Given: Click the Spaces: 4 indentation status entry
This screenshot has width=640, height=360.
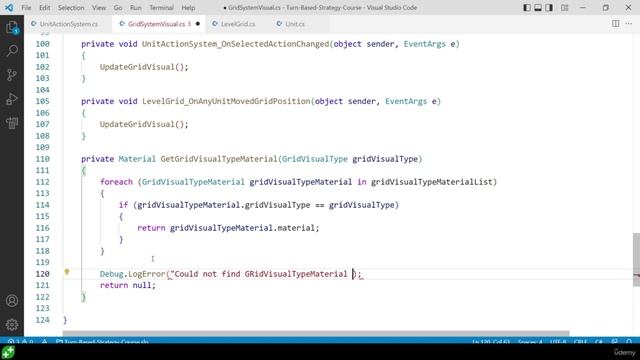Looking at the screenshot, I should (x=530, y=341).
